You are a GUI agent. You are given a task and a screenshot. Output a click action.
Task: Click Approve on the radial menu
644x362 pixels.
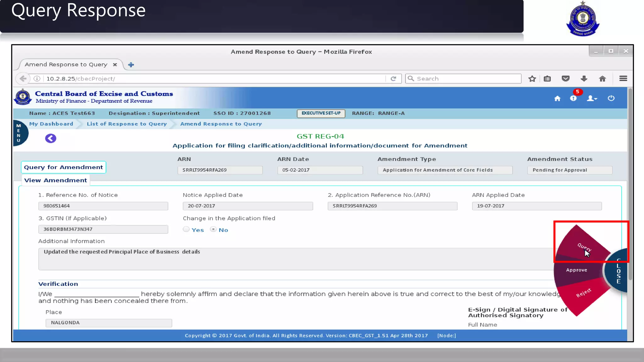[x=576, y=270]
